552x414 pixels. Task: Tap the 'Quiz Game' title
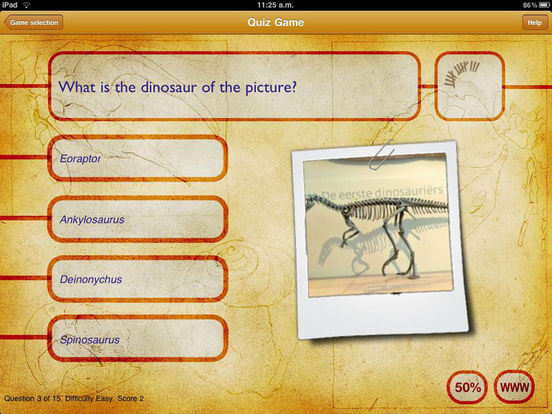point(276,23)
